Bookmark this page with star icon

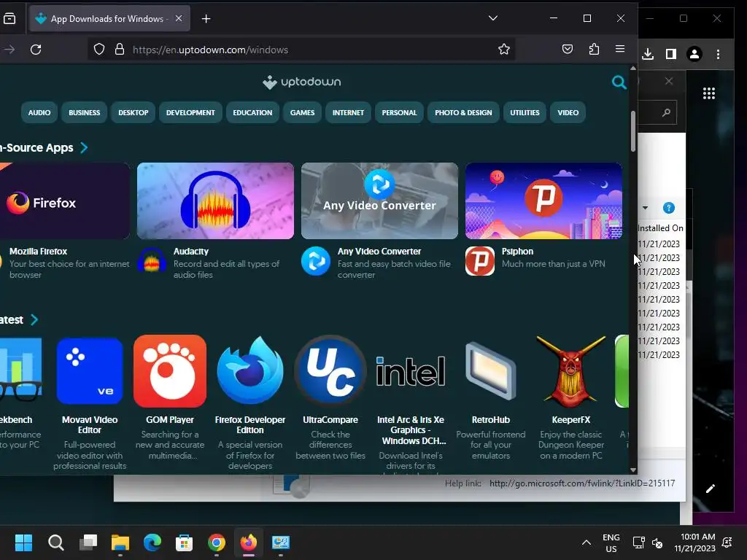tap(504, 49)
